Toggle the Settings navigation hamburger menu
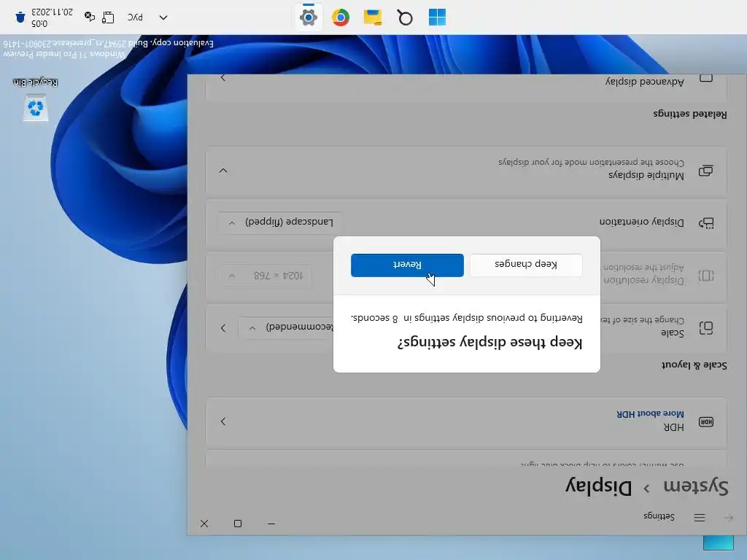 click(700, 517)
